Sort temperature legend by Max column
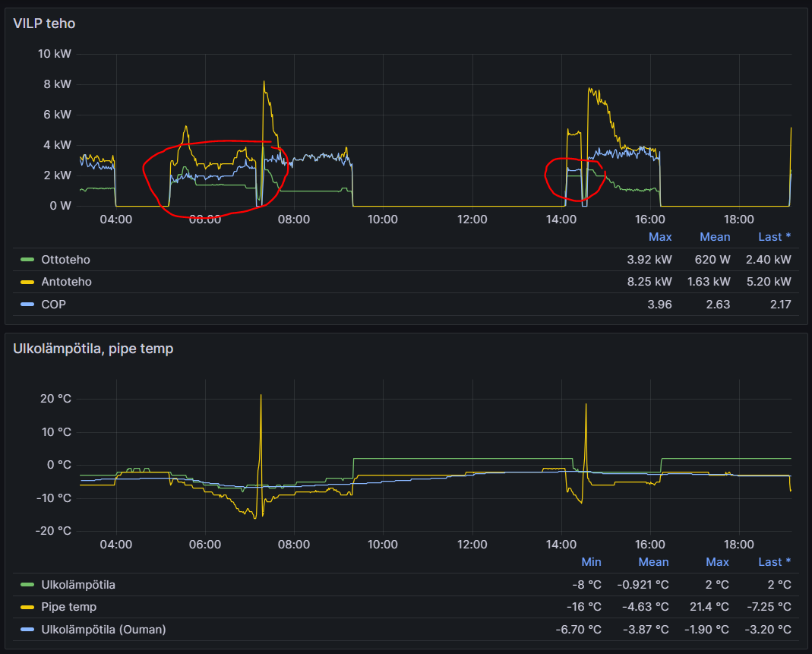The image size is (812, 654). pyautogui.click(x=717, y=562)
